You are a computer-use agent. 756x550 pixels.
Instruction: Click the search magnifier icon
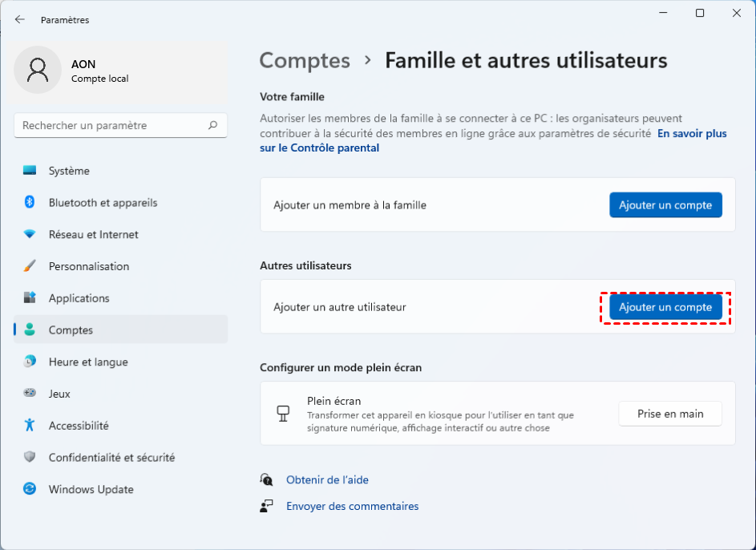pos(212,125)
